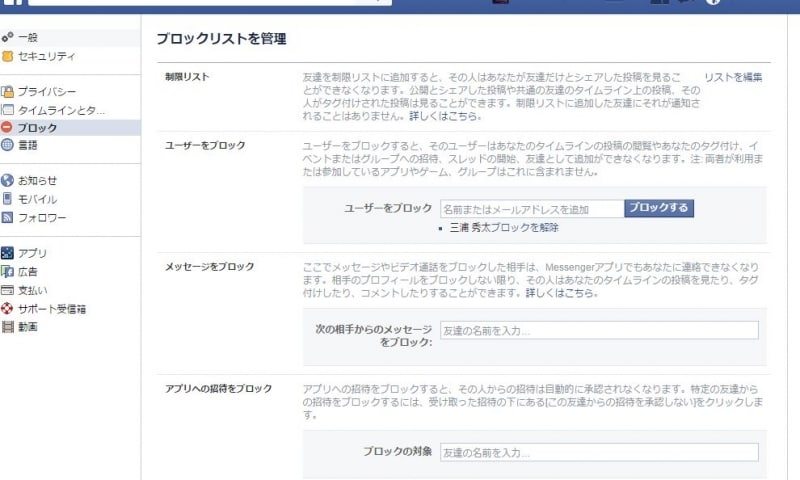
Task: Click the アプリへの招待をブロック section label
Action: pyautogui.click(x=218, y=389)
